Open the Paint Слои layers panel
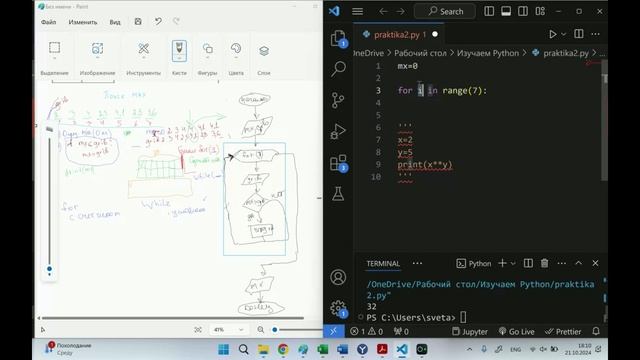 [x=264, y=51]
